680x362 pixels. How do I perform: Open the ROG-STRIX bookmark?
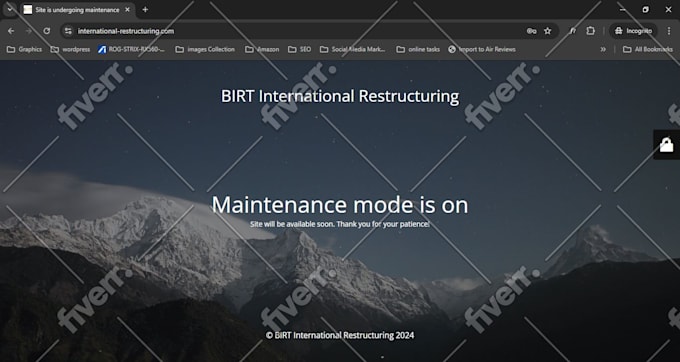[x=131, y=49]
